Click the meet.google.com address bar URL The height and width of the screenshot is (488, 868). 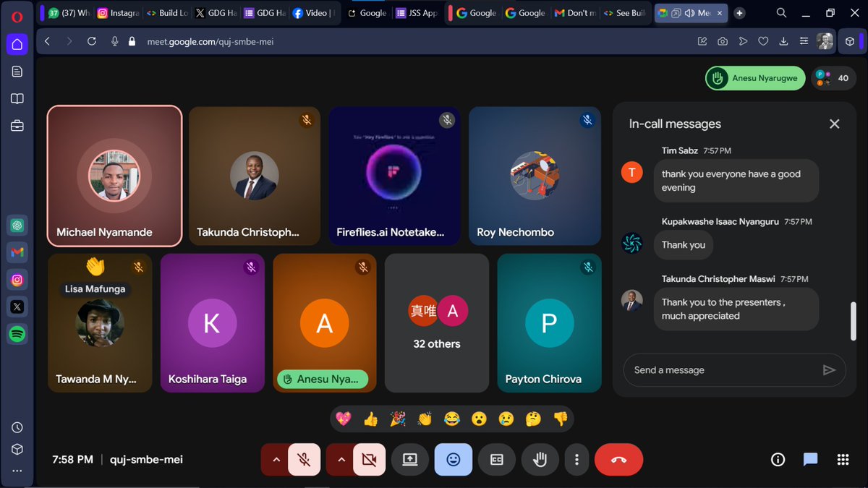coord(210,41)
